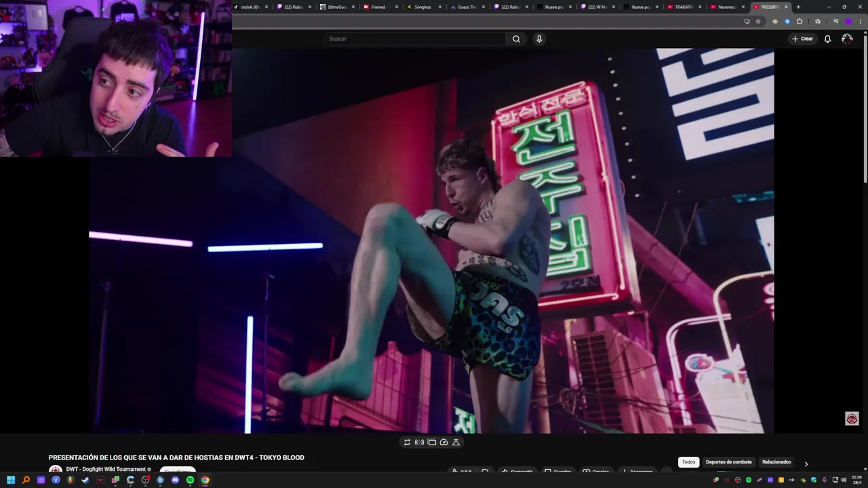This screenshot has height=488, width=868.
Task: Focus the Buscar search field
Action: click(x=414, y=39)
